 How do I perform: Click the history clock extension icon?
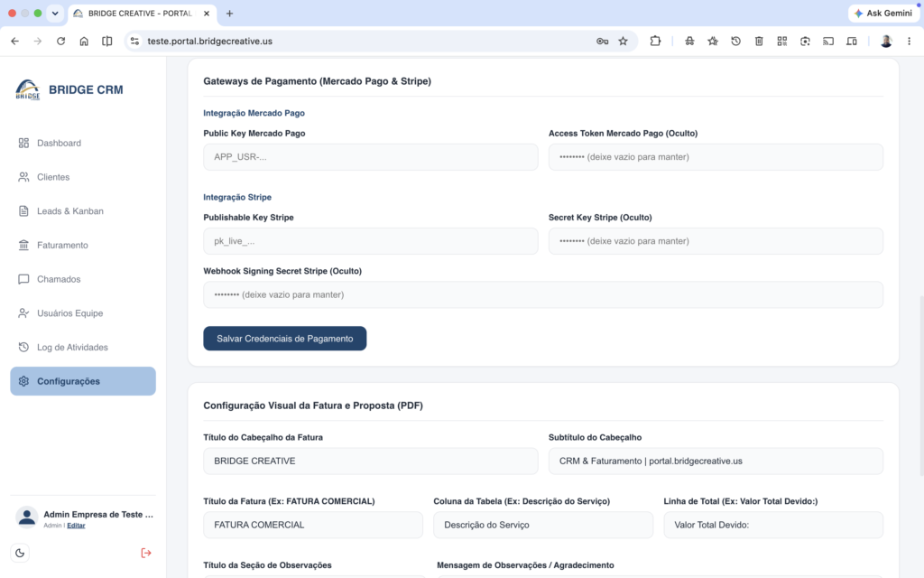coord(735,42)
